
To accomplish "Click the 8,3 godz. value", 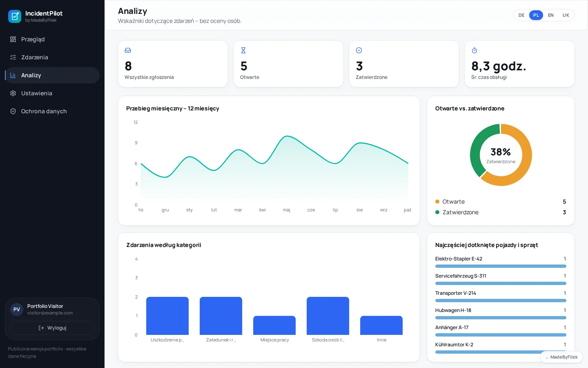I will point(499,66).
